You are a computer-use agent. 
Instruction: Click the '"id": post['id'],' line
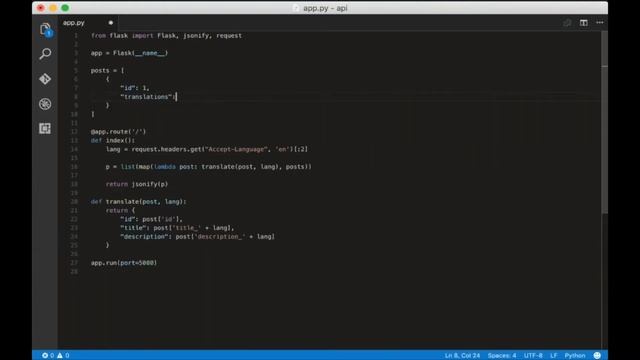tap(151, 219)
